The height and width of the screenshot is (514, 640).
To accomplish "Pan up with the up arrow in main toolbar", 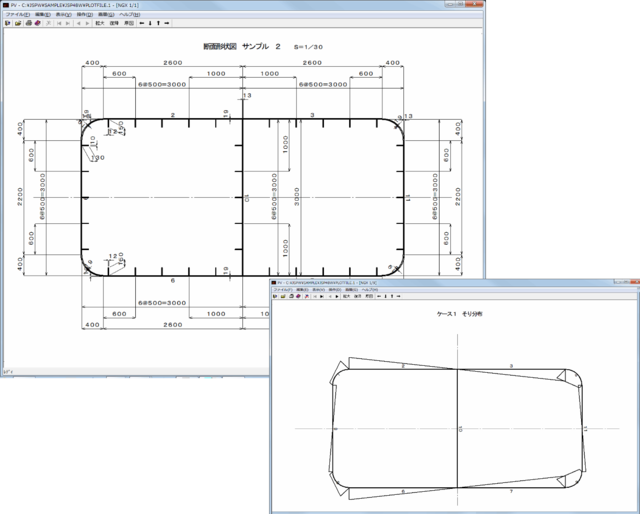I will pos(158,23).
